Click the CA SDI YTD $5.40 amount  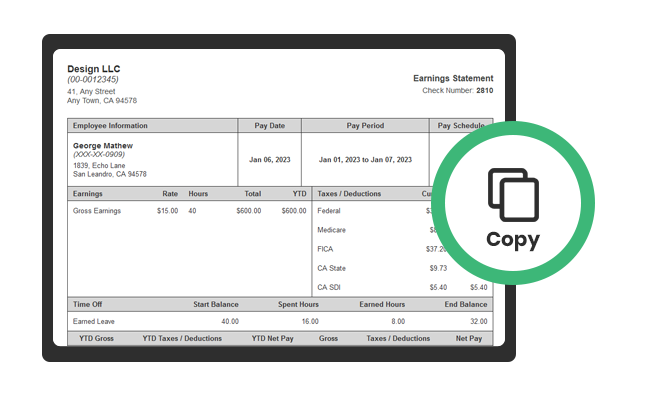tap(478, 287)
